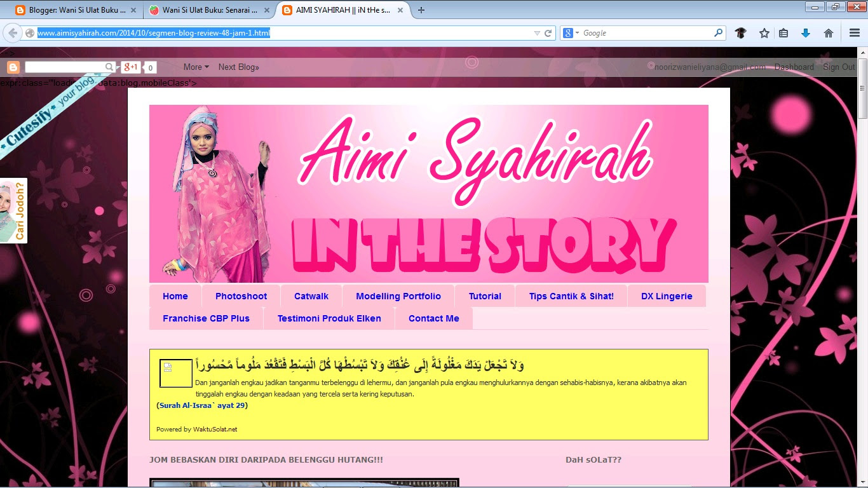Viewport: 868px width, 488px height.
Task: Open the Downloads arrow icon
Action: pyautogui.click(x=806, y=33)
